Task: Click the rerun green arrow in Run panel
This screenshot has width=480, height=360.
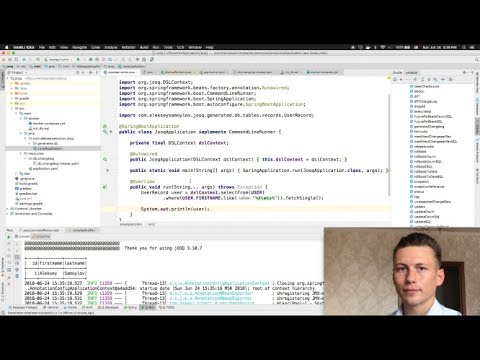Action: click(9, 237)
